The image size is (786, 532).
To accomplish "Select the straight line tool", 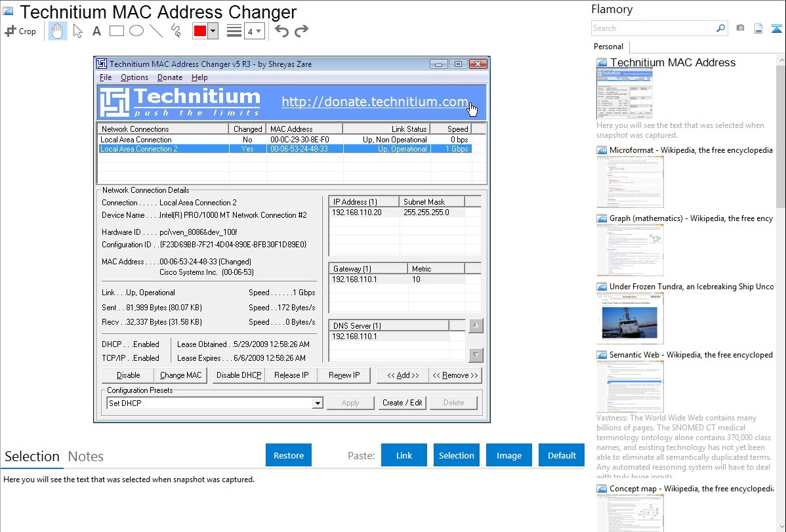I will click(156, 31).
